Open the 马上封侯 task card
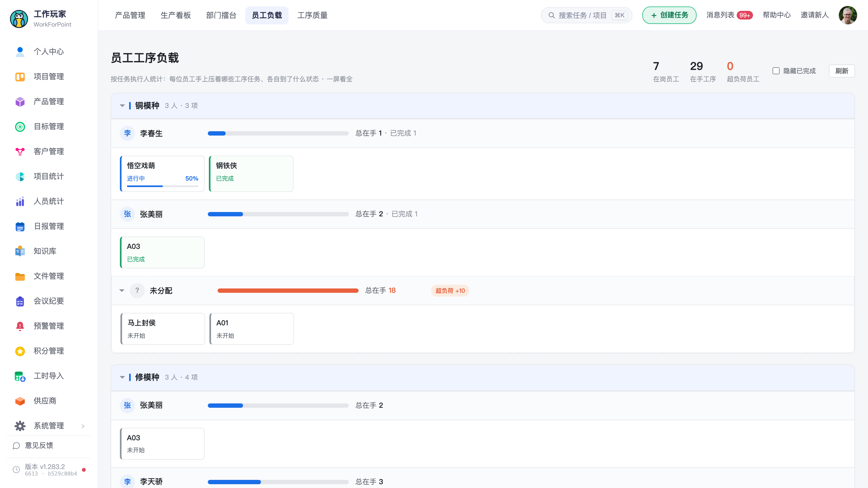Screen dimensions: 868x488 pyautogui.click(x=162, y=329)
